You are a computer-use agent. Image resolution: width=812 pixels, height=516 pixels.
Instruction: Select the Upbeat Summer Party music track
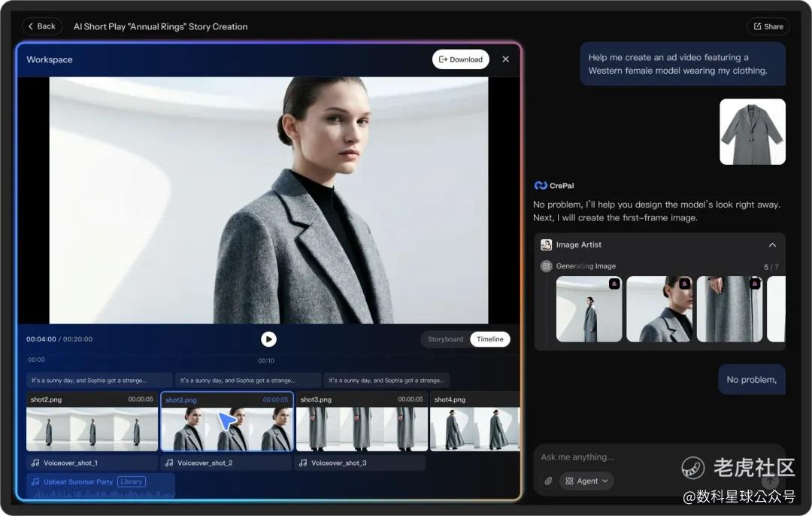click(x=101, y=485)
